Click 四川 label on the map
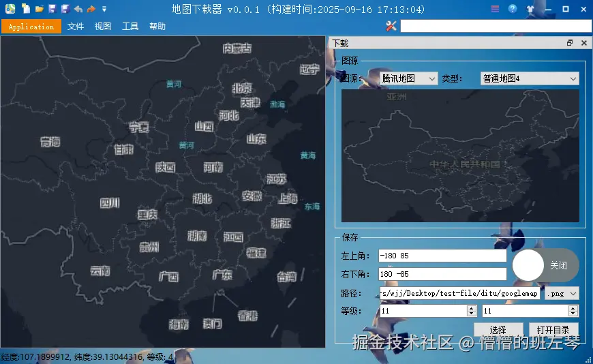Viewport: 593px width, 364px height. (110, 203)
